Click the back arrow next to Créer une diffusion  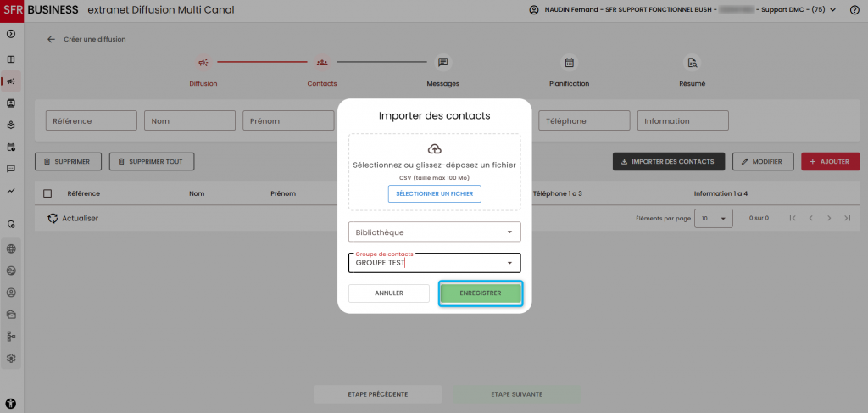52,39
